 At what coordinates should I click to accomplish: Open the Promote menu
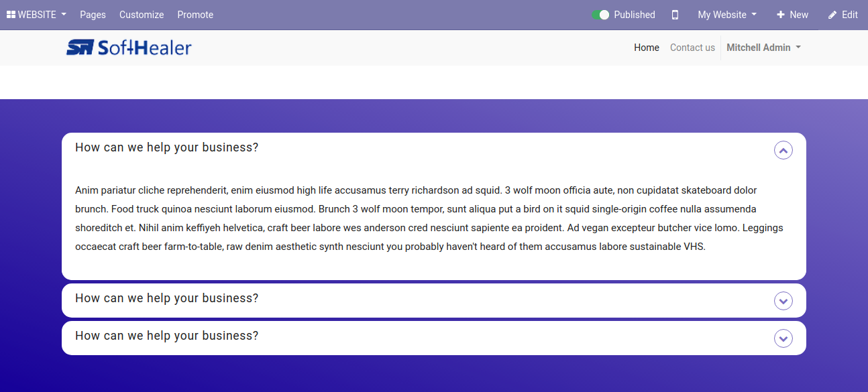(195, 15)
